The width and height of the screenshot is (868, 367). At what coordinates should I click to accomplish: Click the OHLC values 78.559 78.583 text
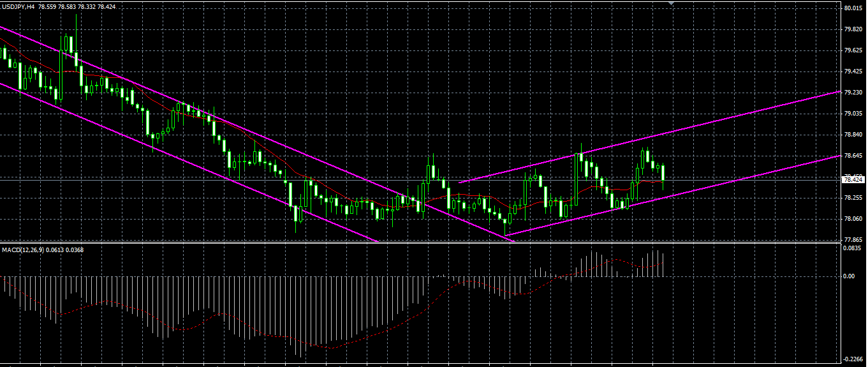[57, 7]
